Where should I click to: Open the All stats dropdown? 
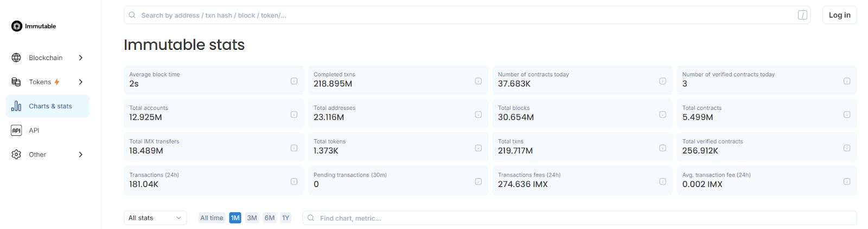click(x=155, y=218)
